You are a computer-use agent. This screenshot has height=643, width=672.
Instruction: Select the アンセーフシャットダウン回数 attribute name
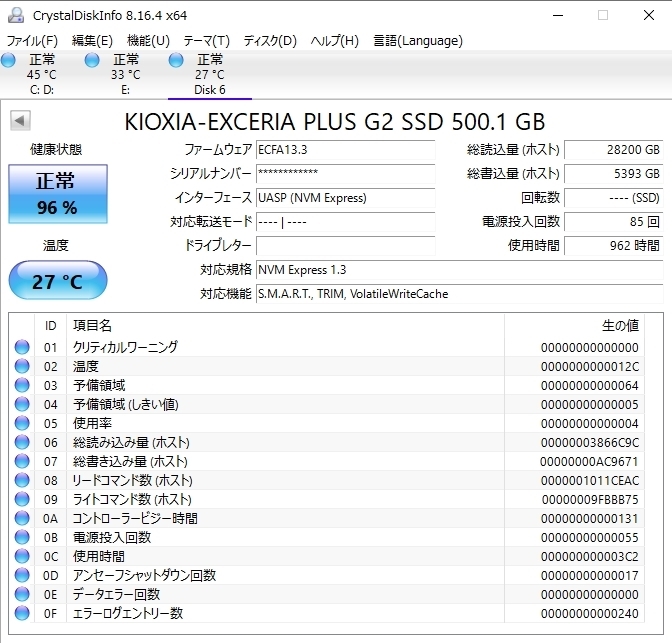[144, 575]
